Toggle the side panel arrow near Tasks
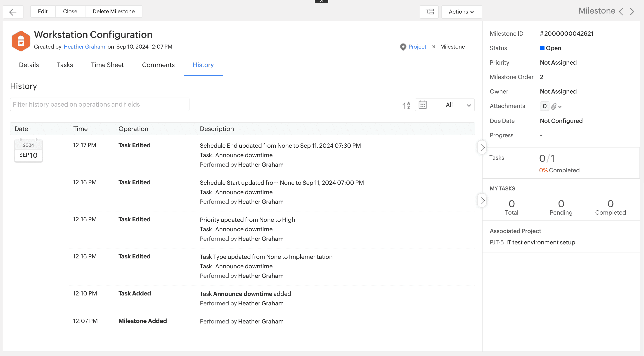 [x=483, y=148]
